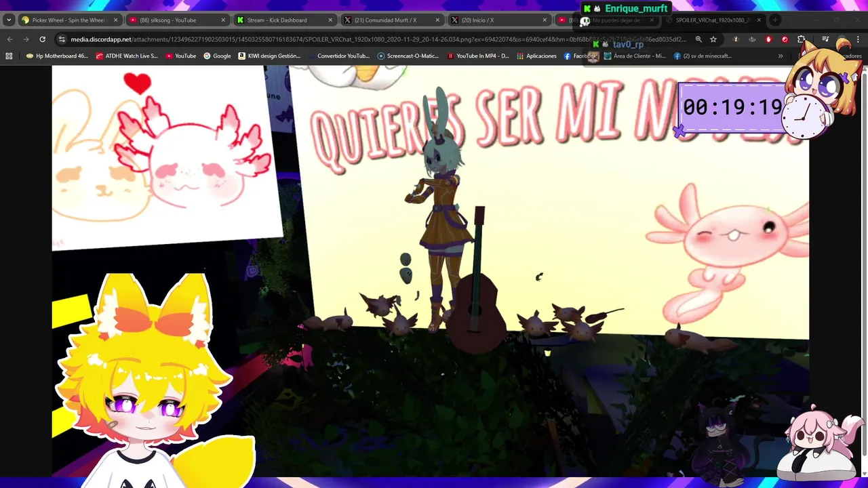
Task: Open Área de Cliente bookmark
Action: pyautogui.click(x=635, y=56)
